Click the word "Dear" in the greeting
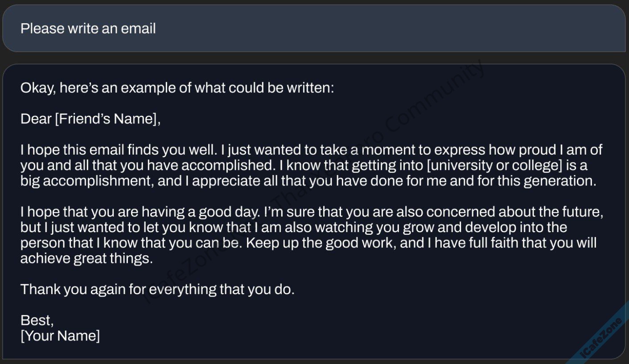Viewport: 629px width, 364px height. (36, 119)
